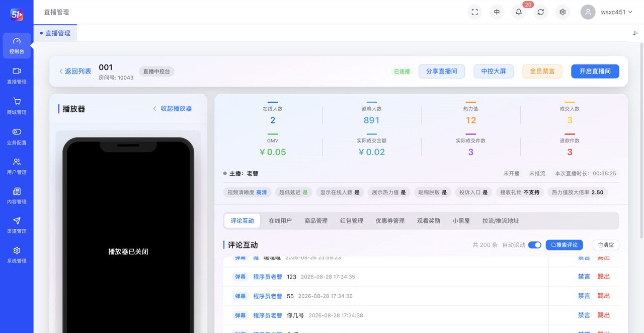Switch to 评论互动 tab
This screenshot has height=333, width=644.
pyautogui.click(x=243, y=221)
